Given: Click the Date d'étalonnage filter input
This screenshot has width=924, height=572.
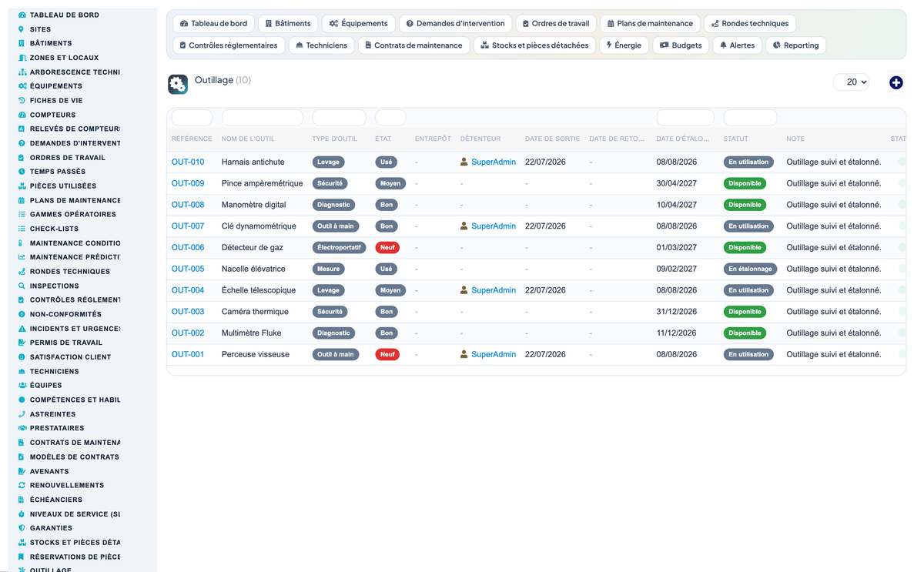Looking at the screenshot, I should 685,118.
